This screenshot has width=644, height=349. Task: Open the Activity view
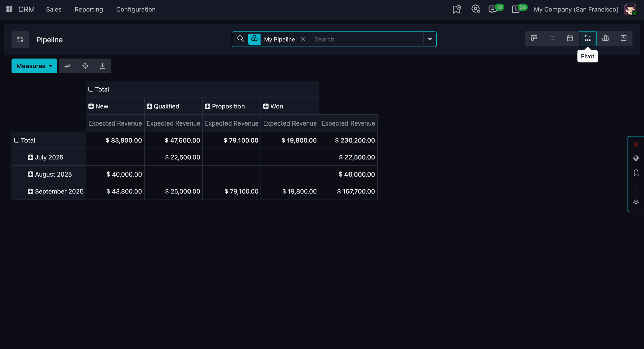point(623,38)
